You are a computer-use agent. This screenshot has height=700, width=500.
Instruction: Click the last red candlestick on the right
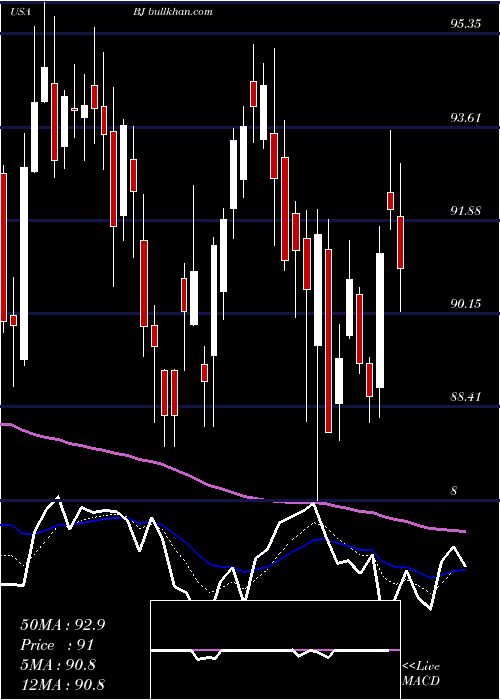tap(400, 242)
